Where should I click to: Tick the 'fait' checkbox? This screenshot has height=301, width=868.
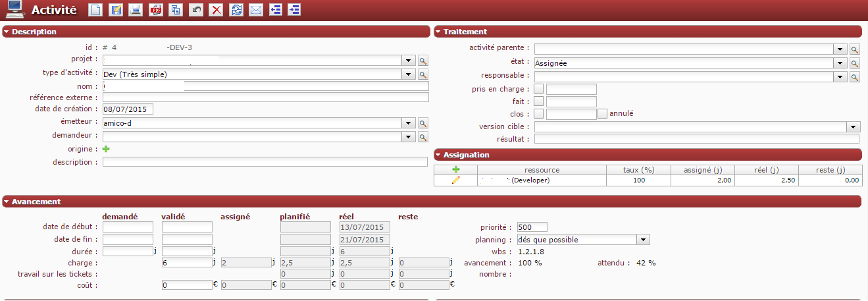tap(539, 101)
